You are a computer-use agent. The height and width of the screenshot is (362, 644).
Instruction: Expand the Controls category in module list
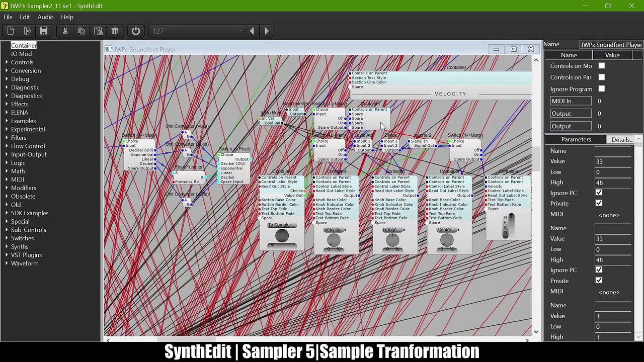click(7, 62)
